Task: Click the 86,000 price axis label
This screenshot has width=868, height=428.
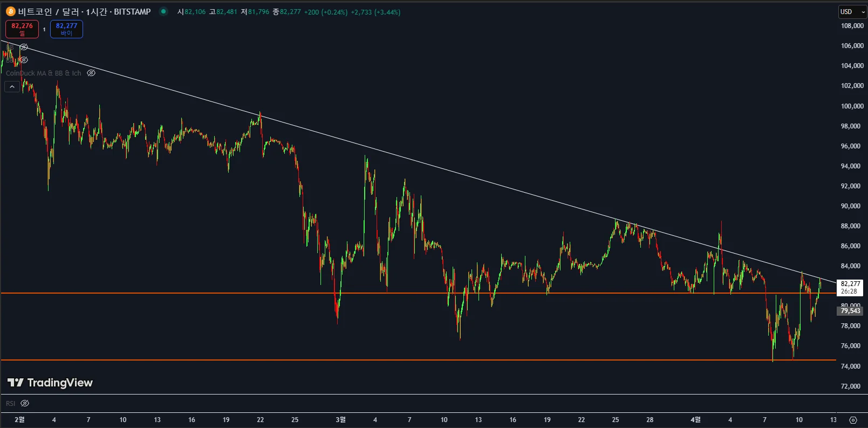Action: (850, 246)
